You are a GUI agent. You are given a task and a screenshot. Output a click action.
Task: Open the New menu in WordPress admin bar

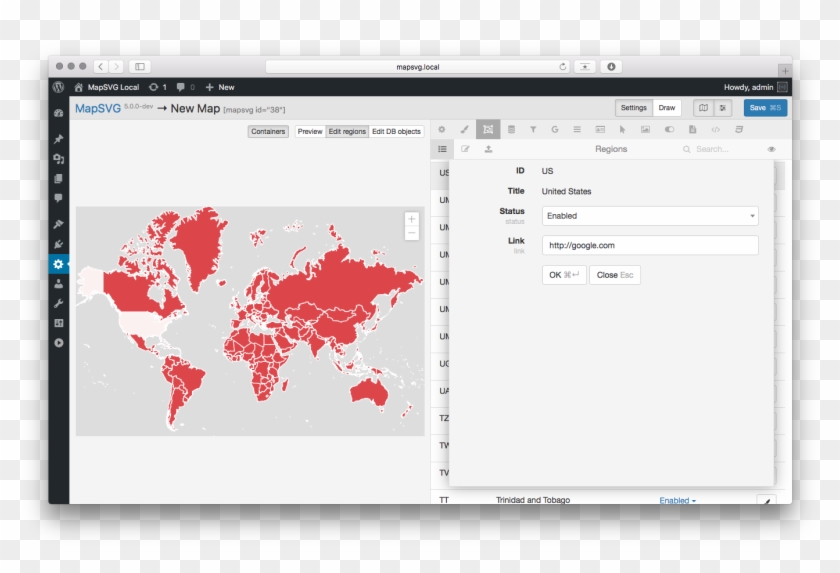pyautogui.click(x=220, y=87)
